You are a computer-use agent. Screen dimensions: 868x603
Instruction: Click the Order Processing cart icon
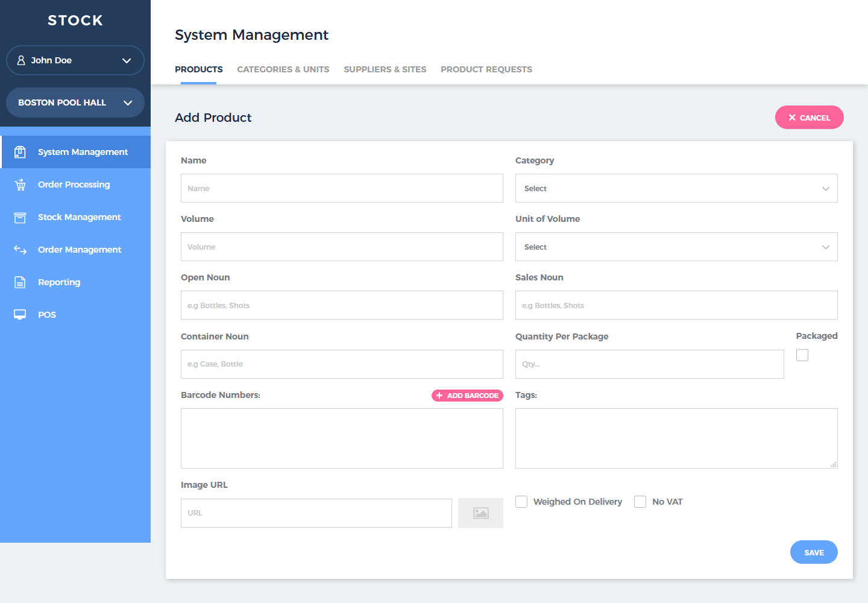[x=20, y=185]
